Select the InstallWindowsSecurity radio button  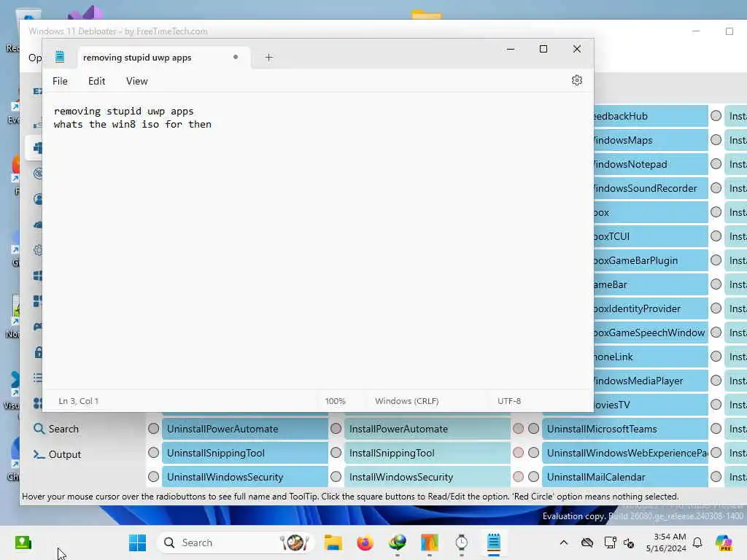tap(336, 477)
